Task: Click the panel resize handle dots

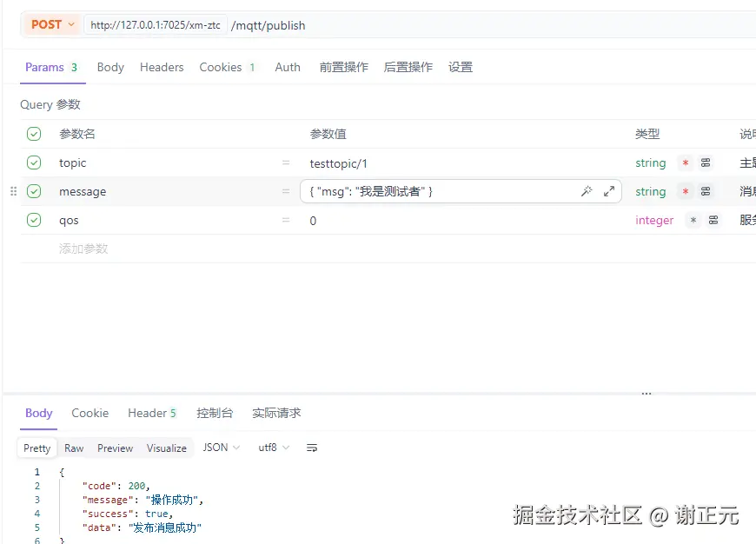Action: (646, 394)
